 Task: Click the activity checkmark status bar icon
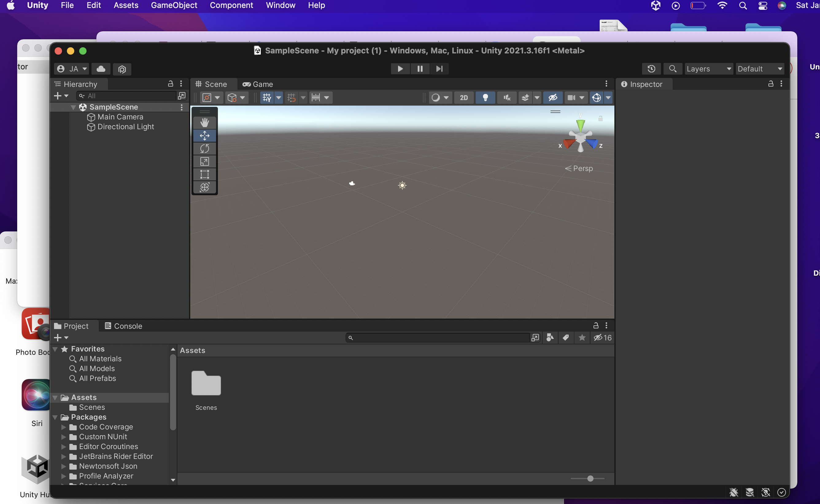coord(782,492)
